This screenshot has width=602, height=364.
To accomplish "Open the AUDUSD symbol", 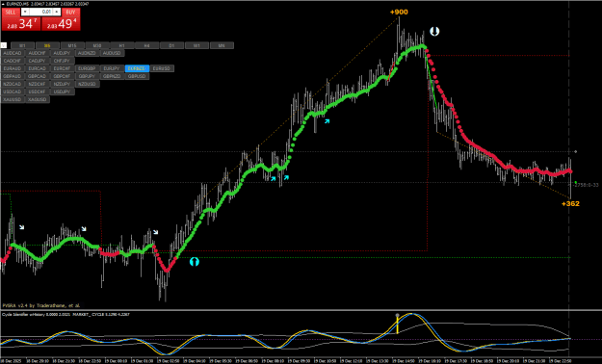I will pyautogui.click(x=112, y=53).
